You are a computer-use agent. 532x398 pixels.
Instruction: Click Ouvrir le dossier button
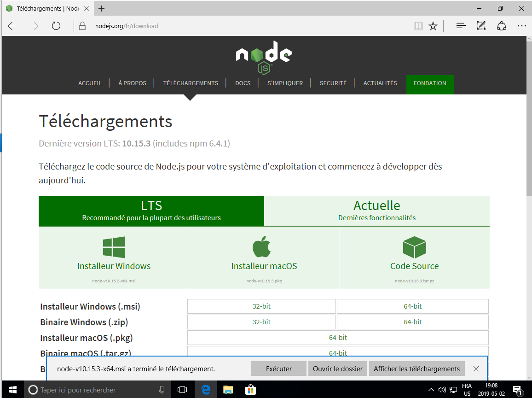coord(338,369)
